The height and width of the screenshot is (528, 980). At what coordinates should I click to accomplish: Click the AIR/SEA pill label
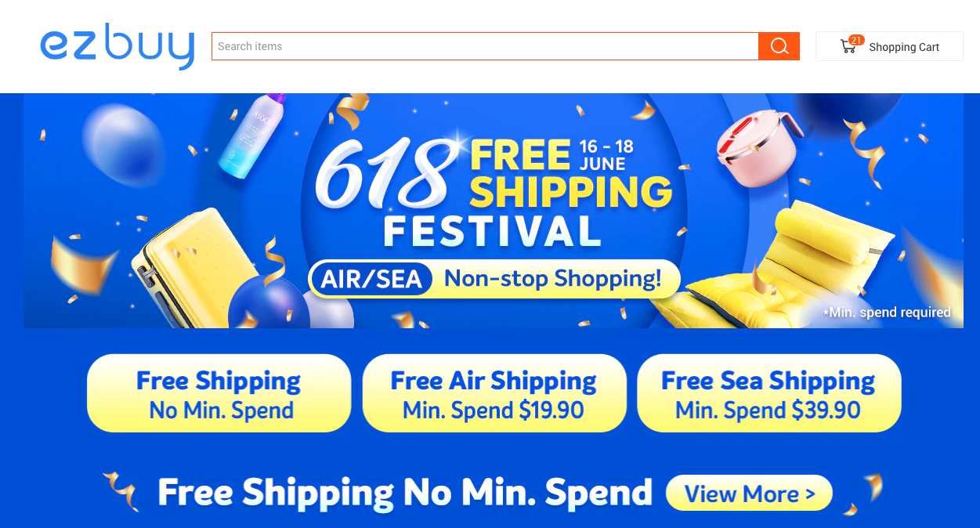tap(371, 280)
